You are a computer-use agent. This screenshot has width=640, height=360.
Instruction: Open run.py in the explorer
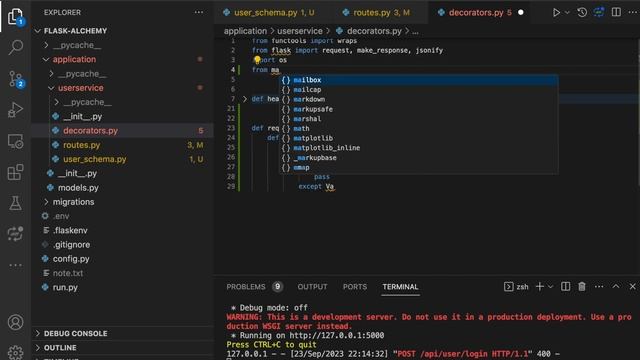pyautogui.click(x=122, y=287)
